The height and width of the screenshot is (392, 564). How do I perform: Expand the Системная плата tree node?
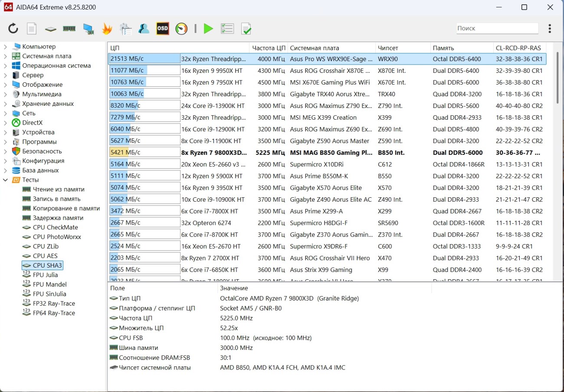(x=5, y=56)
